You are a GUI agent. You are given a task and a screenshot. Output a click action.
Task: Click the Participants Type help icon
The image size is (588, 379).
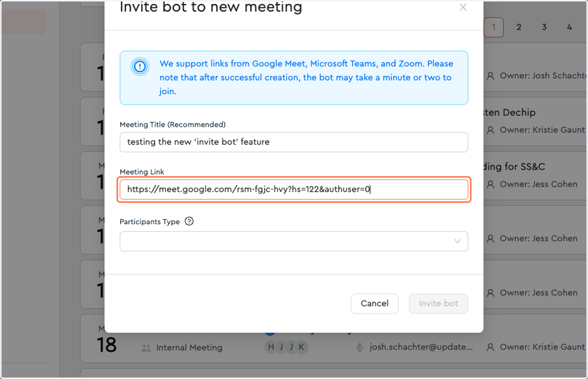pos(189,221)
